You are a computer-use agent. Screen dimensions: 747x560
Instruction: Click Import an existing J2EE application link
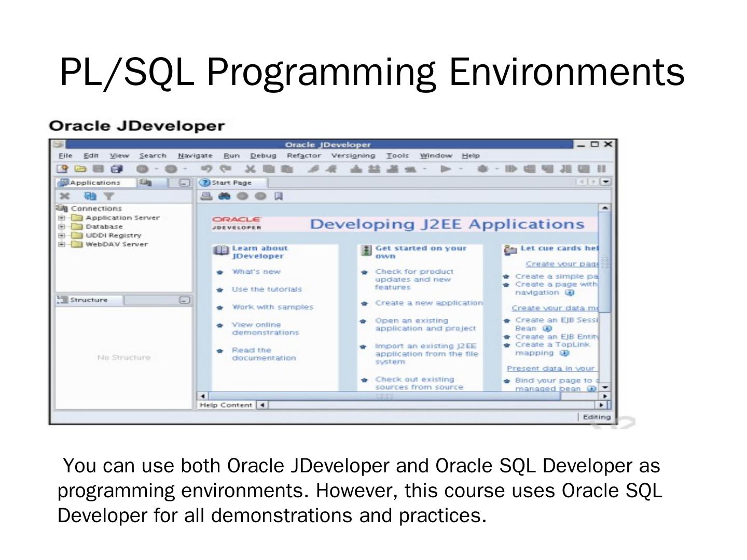click(427, 354)
